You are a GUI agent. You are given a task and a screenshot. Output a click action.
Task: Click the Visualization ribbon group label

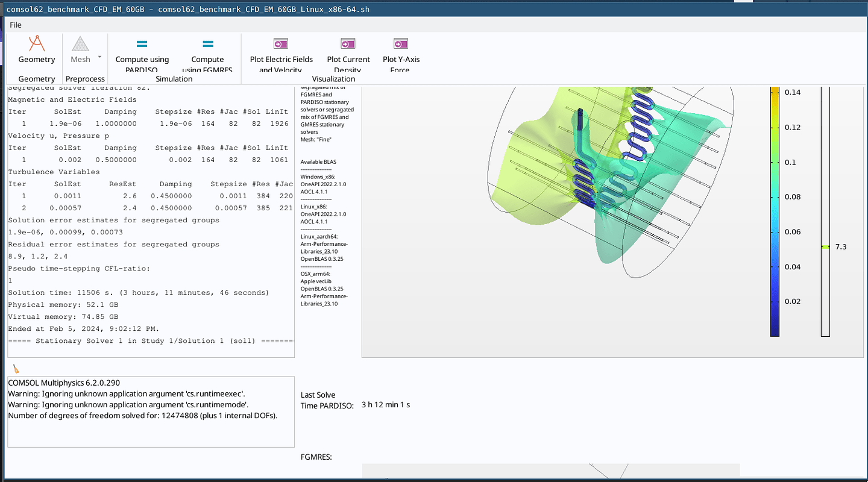(335, 78)
